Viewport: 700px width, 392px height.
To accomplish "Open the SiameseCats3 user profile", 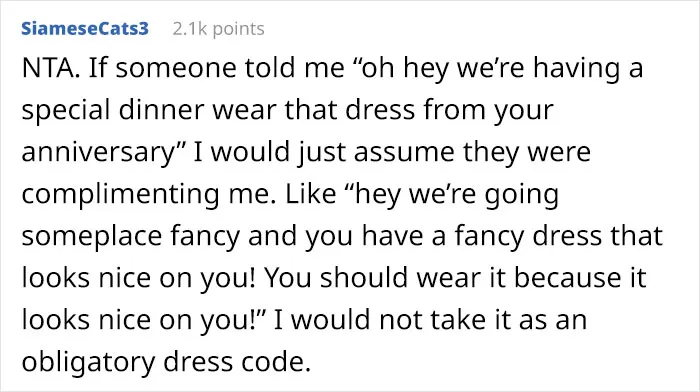I will click(x=85, y=29).
